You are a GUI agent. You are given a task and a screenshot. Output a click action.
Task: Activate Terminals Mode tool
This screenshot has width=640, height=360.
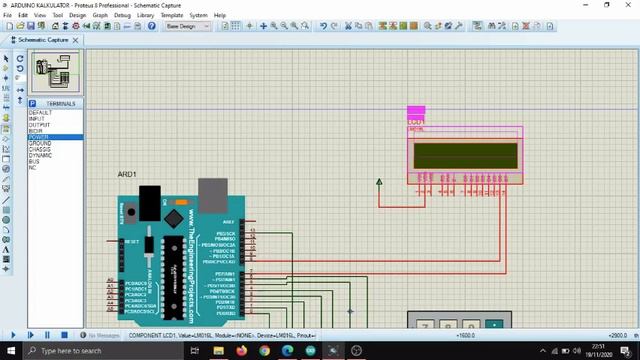[x=6, y=129]
